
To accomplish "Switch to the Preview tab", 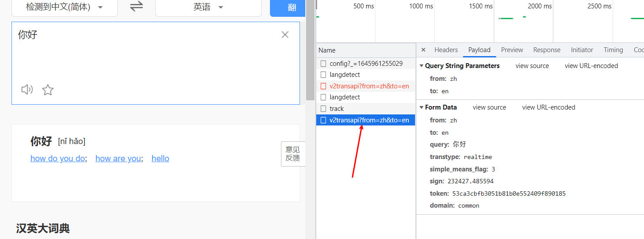I will point(512,50).
